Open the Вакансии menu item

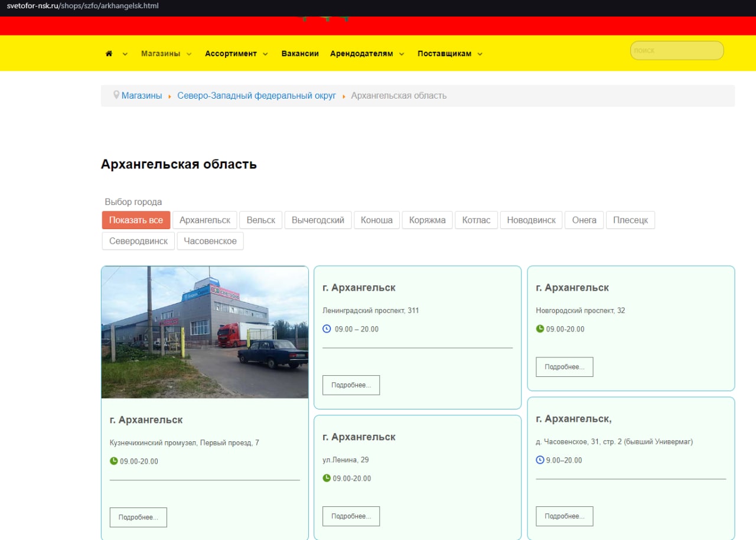pyautogui.click(x=300, y=54)
